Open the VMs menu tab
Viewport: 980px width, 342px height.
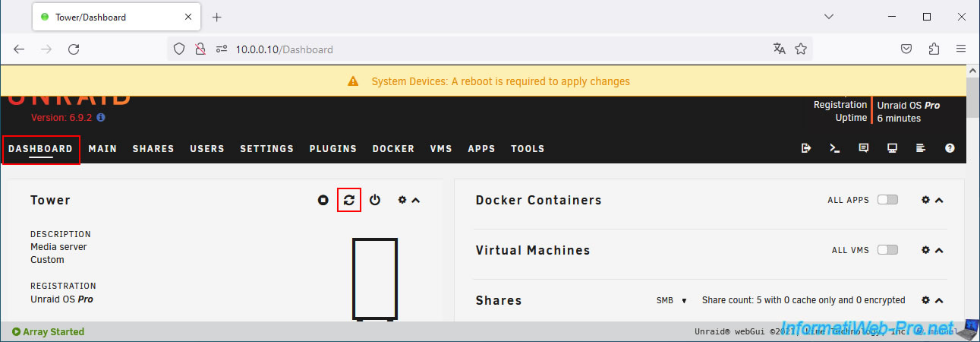441,149
